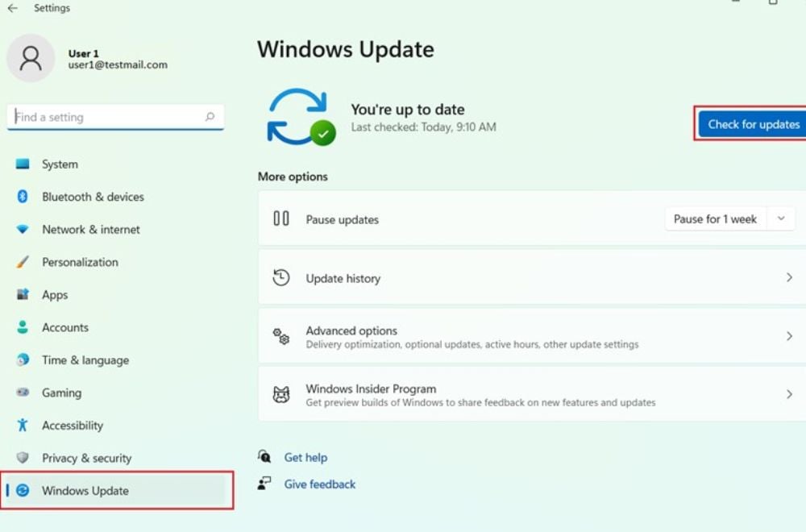
Task: Select the Personalization paintbrush icon
Action: click(x=23, y=262)
